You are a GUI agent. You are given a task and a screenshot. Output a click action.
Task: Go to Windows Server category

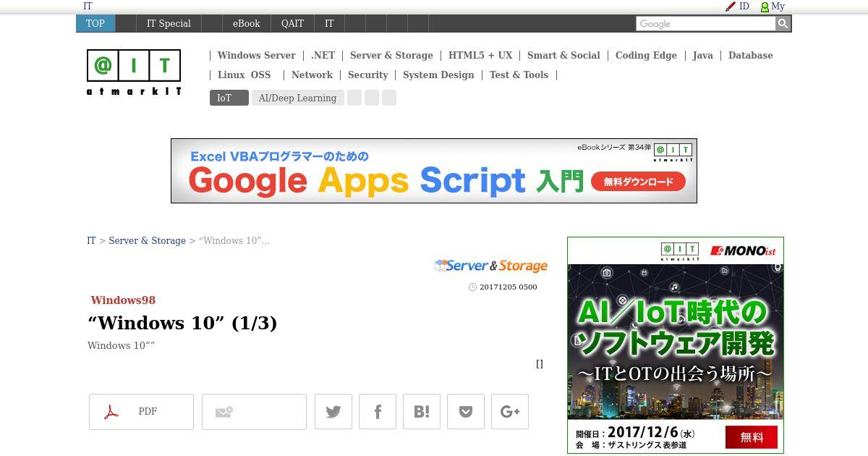256,55
